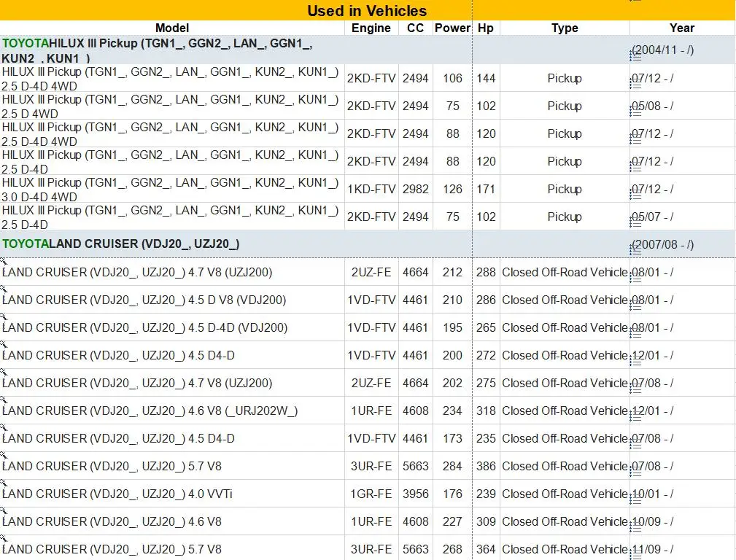This screenshot has width=736, height=560.
Task: Select the 'Model' column header
Action: point(172,28)
